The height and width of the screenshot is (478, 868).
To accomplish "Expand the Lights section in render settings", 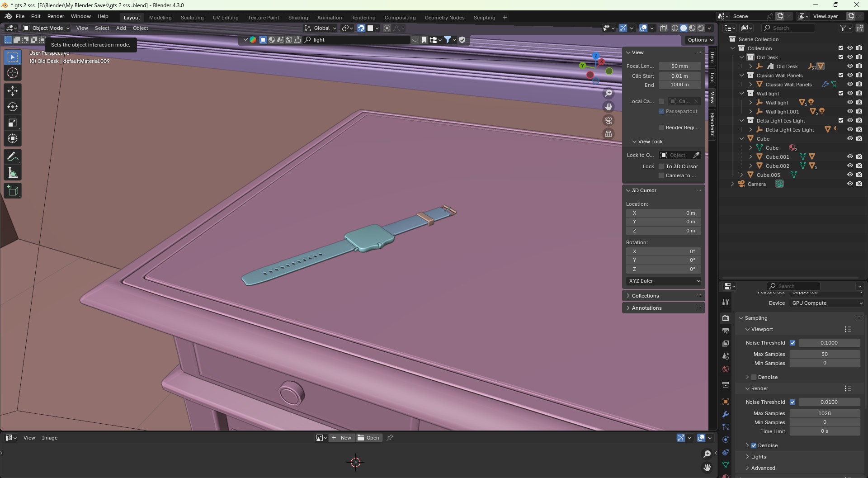I will point(759,457).
